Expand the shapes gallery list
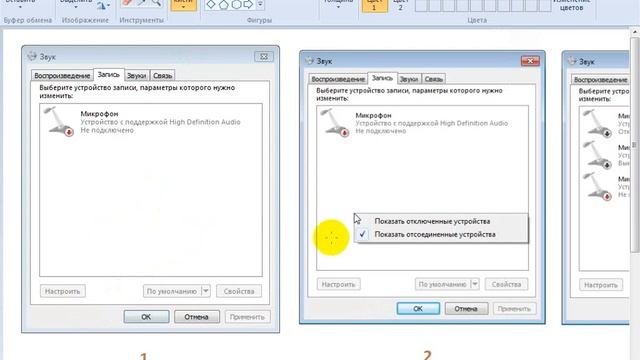The height and width of the screenshot is (360, 640). click(260, 5)
